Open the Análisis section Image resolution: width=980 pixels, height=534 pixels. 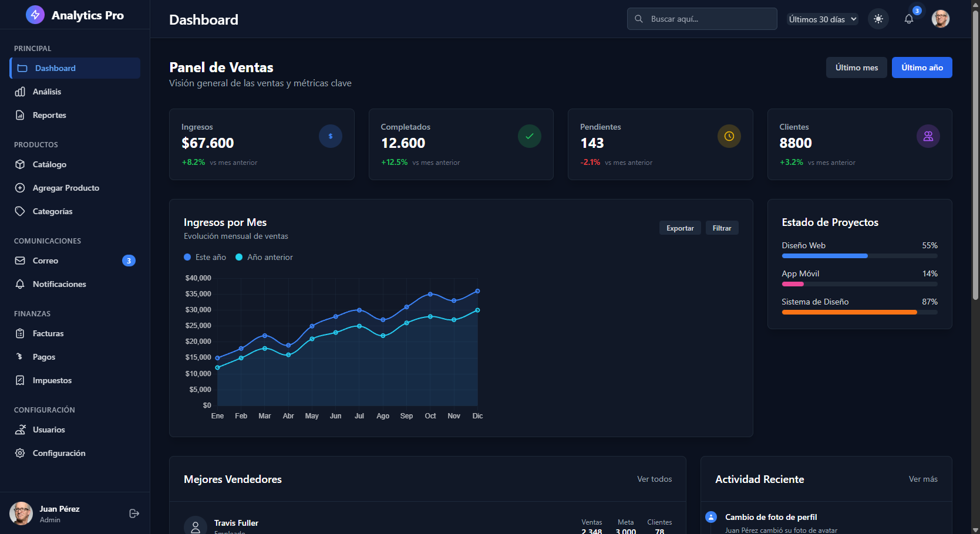click(47, 92)
